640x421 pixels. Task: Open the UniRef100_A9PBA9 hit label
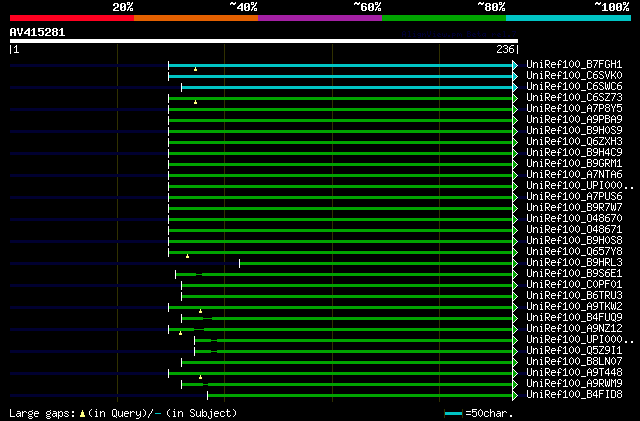pos(574,120)
